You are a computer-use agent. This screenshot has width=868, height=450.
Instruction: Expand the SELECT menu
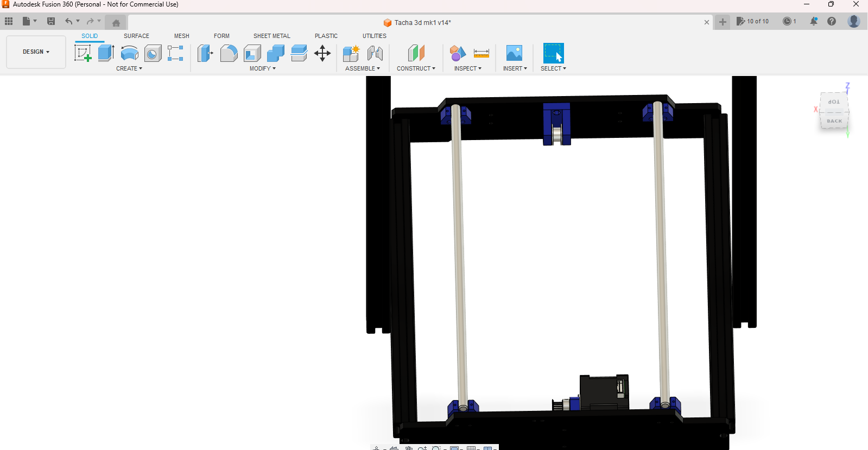pyautogui.click(x=553, y=68)
